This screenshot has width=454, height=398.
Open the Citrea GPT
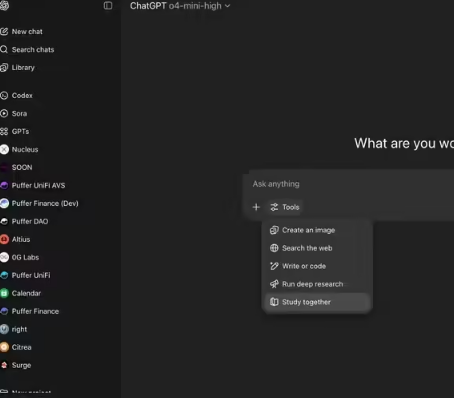(21, 348)
